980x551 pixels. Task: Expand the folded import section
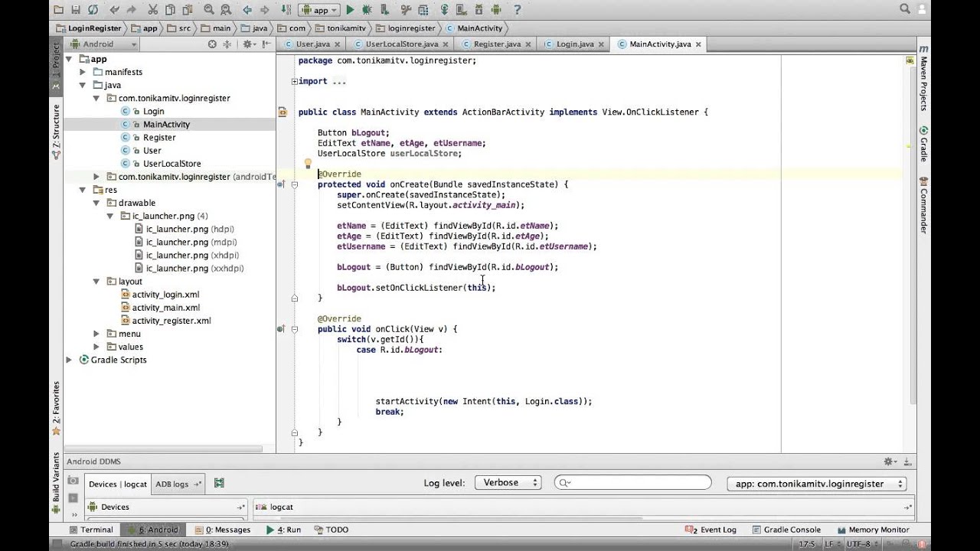pyautogui.click(x=295, y=81)
